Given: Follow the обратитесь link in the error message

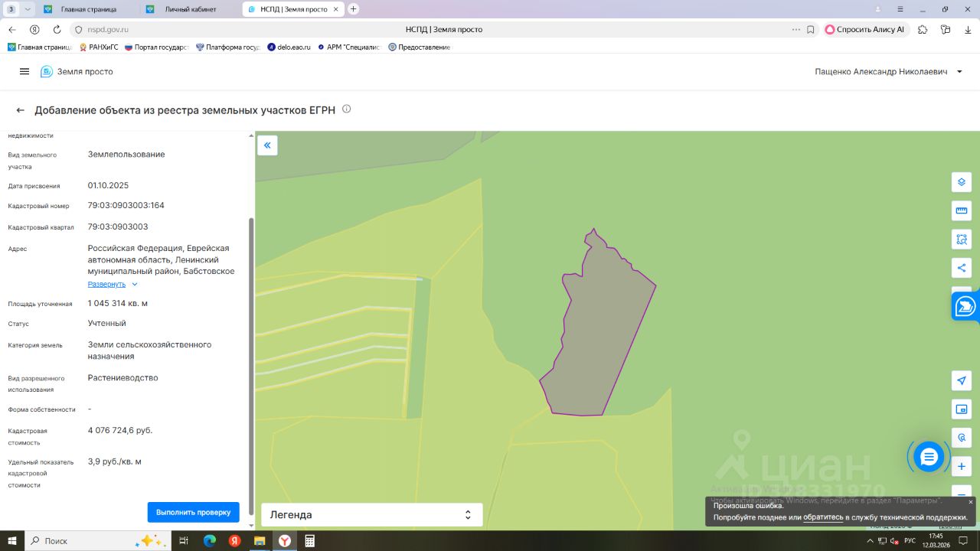Looking at the screenshot, I should 823,517.
